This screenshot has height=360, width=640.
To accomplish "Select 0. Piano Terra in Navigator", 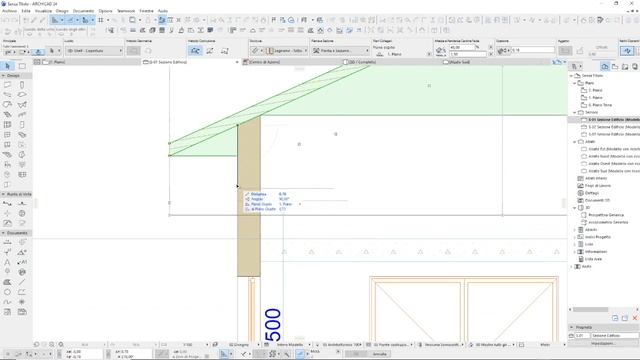I will click(600, 105).
